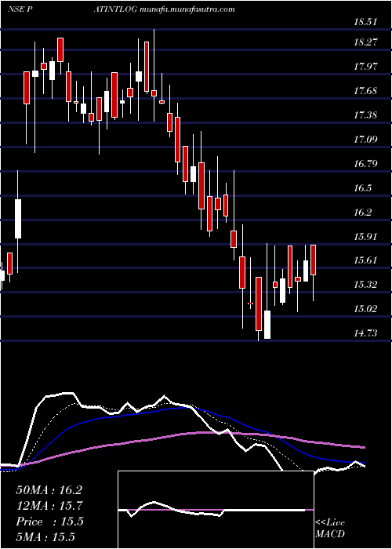
Task: Click the 17.68 price axis label
Action: point(366,91)
